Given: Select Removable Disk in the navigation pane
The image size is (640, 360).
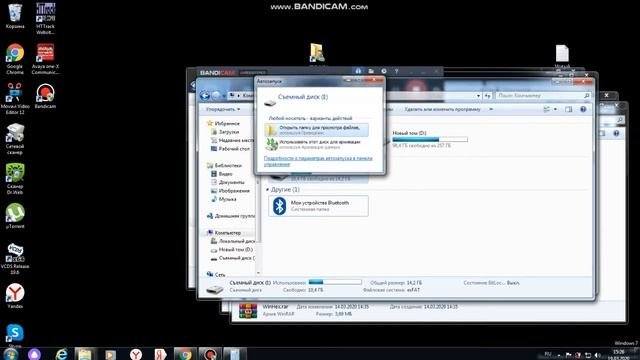Looking at the screenshot, I should tap(233, 258).
